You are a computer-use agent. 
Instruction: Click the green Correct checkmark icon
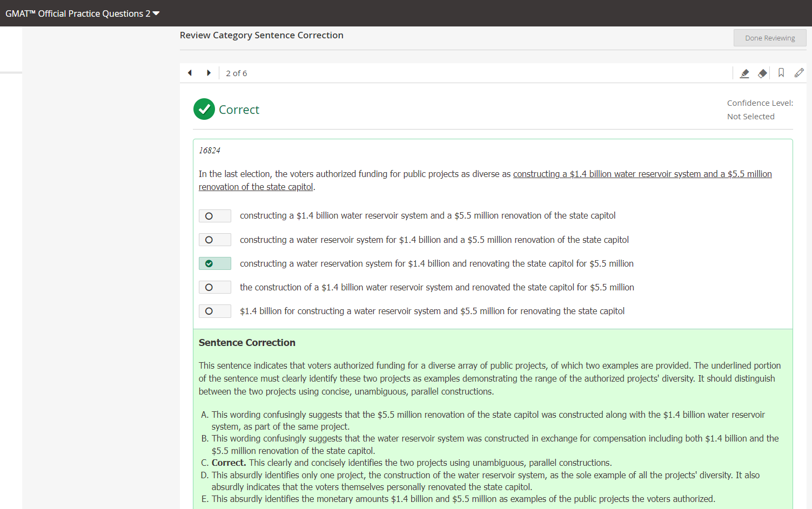pos(204,109)
